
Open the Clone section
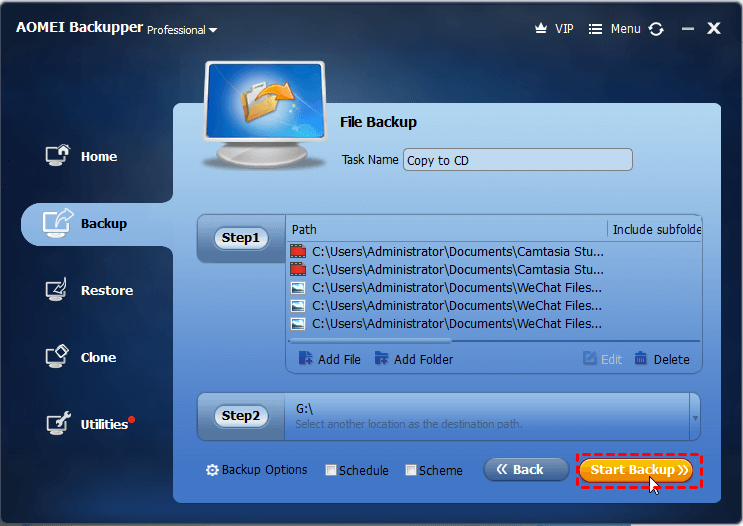click(98, 357)
